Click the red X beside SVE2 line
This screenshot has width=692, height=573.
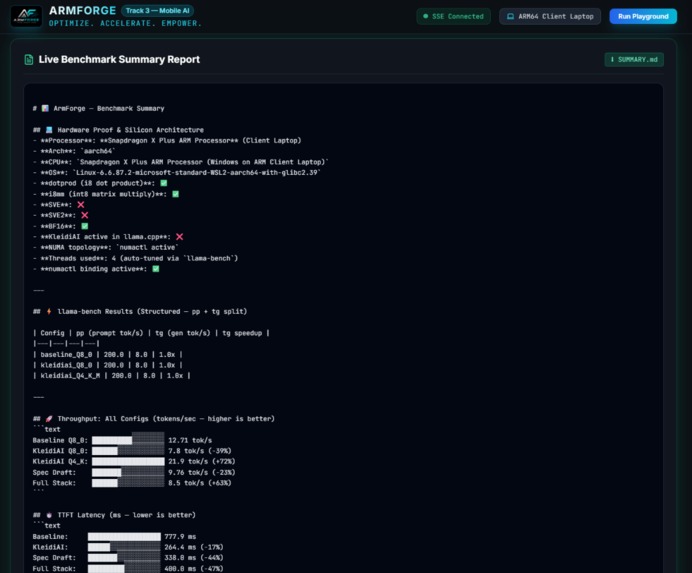[85, 215]
